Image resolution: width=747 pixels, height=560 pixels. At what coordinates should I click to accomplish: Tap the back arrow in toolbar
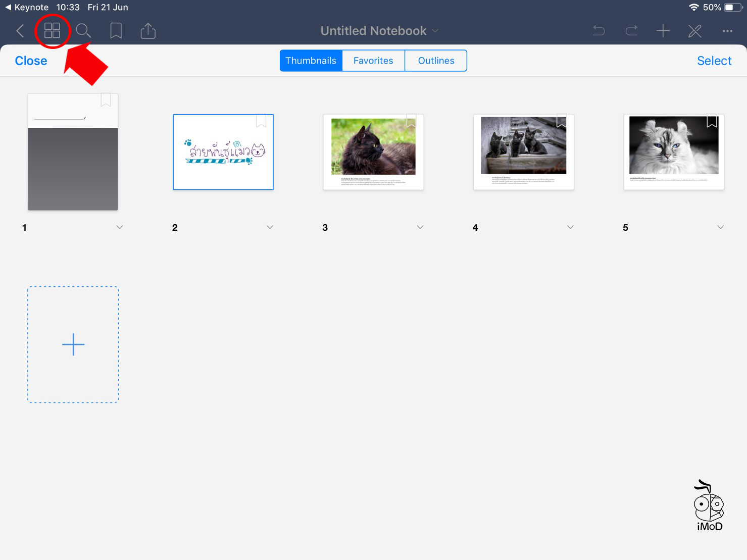[x=20, y=31]
